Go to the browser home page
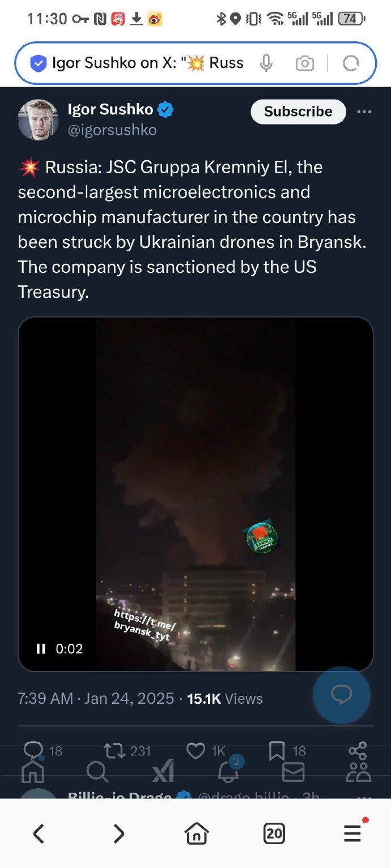391x868 pixels. [x=197, y=833]
